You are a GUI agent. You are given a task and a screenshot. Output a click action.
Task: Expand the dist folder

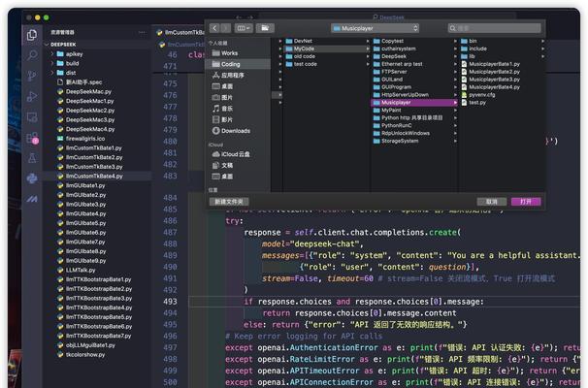52,73
